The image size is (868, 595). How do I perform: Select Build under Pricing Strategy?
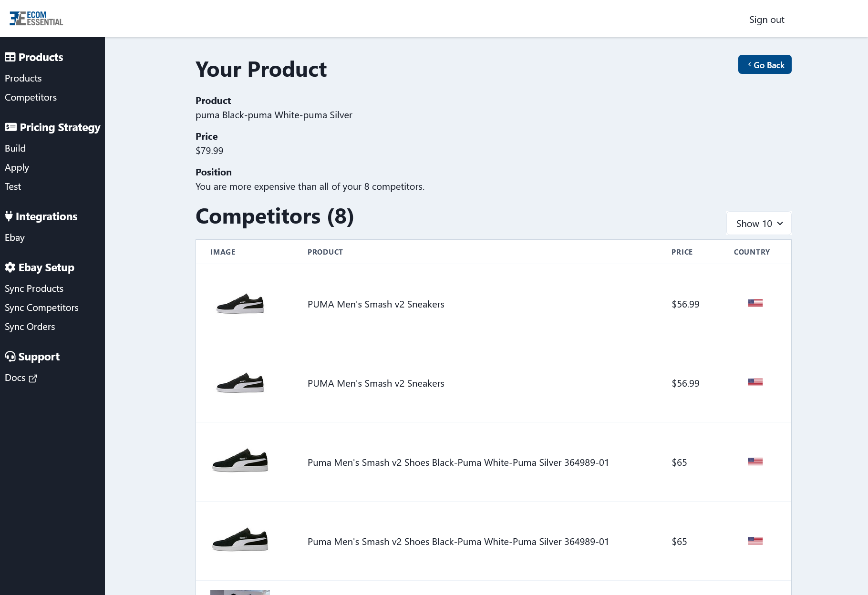[15, 148]
